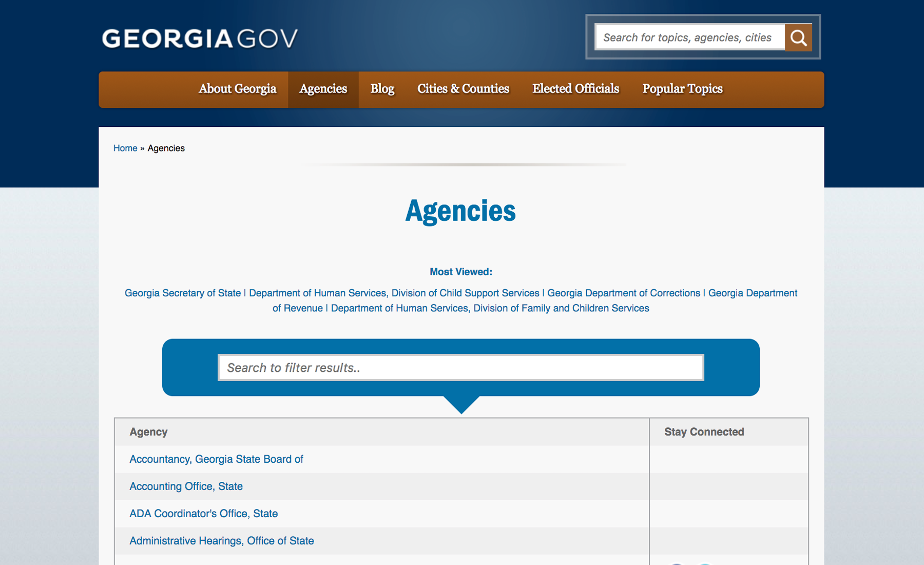Click the filter results search box

point(460,367)
